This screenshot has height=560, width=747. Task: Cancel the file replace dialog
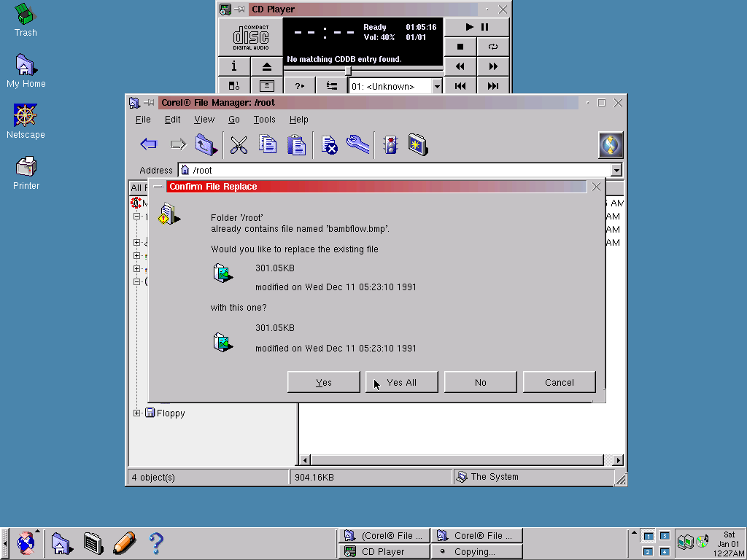(559, 382)
